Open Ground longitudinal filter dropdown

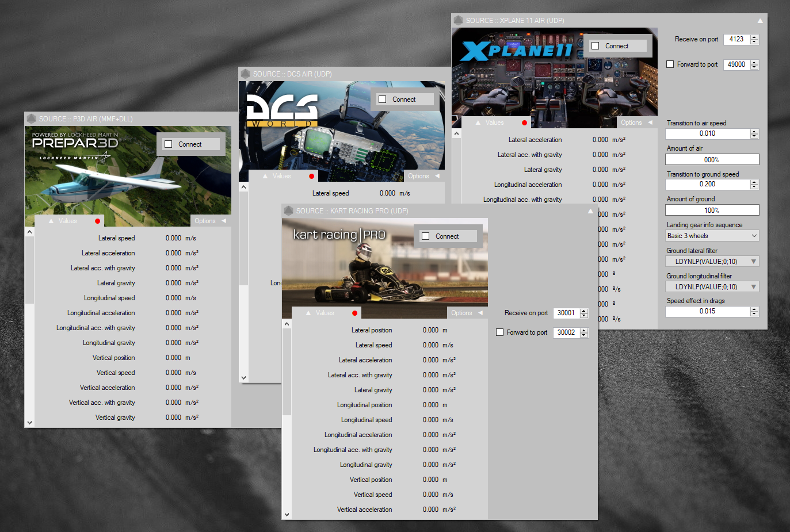pyautogui.click(x=712, y=286)
